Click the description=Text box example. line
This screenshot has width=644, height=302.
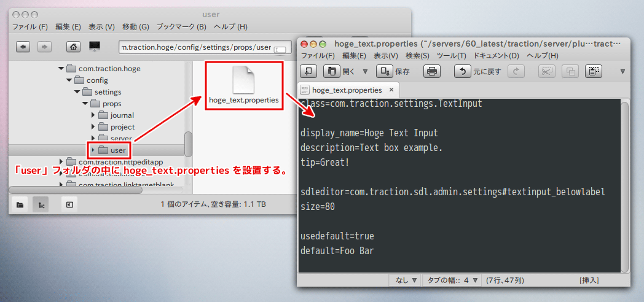[371, 148]
